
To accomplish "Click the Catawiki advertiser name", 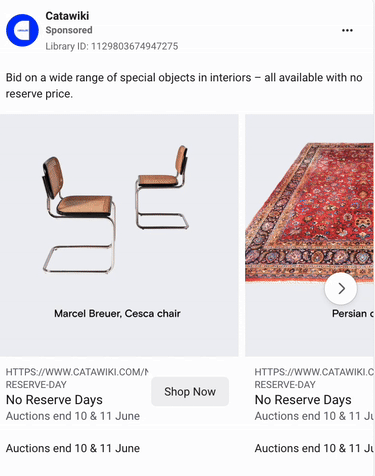I will [67, 16].
